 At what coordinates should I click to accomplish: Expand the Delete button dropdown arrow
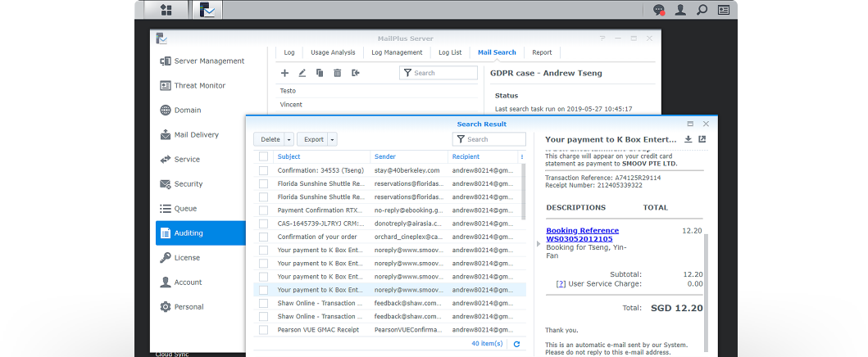point(289,140)
